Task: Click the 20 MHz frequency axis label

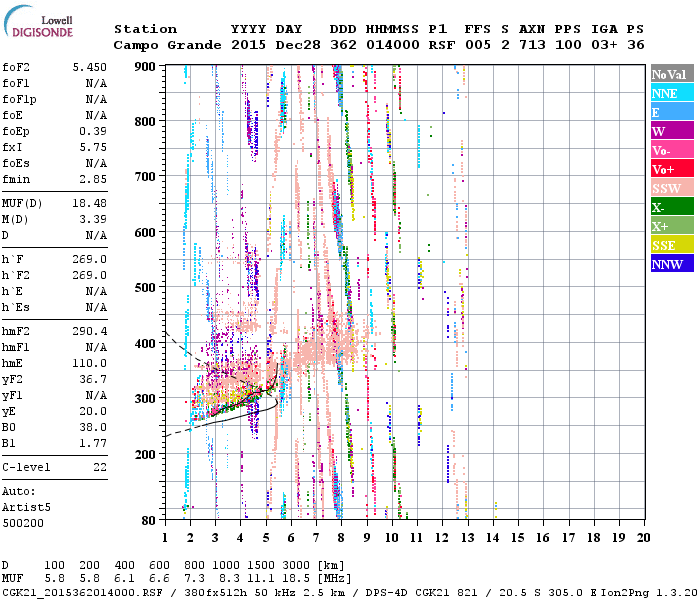Action: [643, 538]
